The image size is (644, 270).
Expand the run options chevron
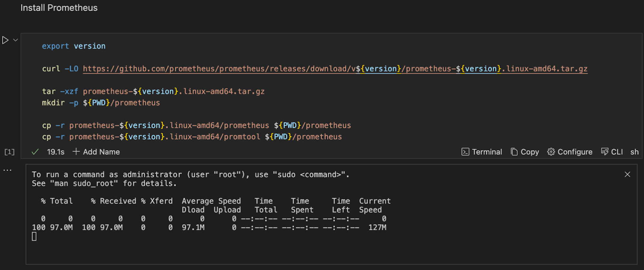pos(15,40)
